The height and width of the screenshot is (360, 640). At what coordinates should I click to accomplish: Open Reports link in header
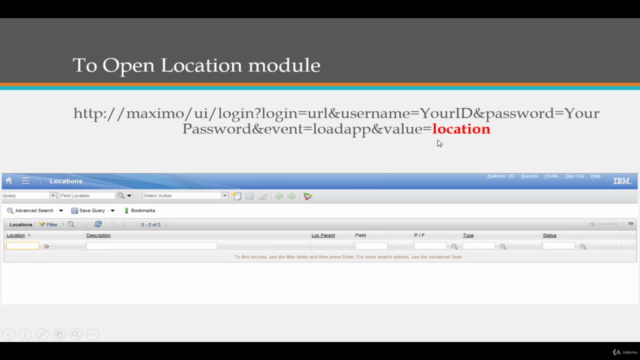pyautogui.click(x=529, y=176)
